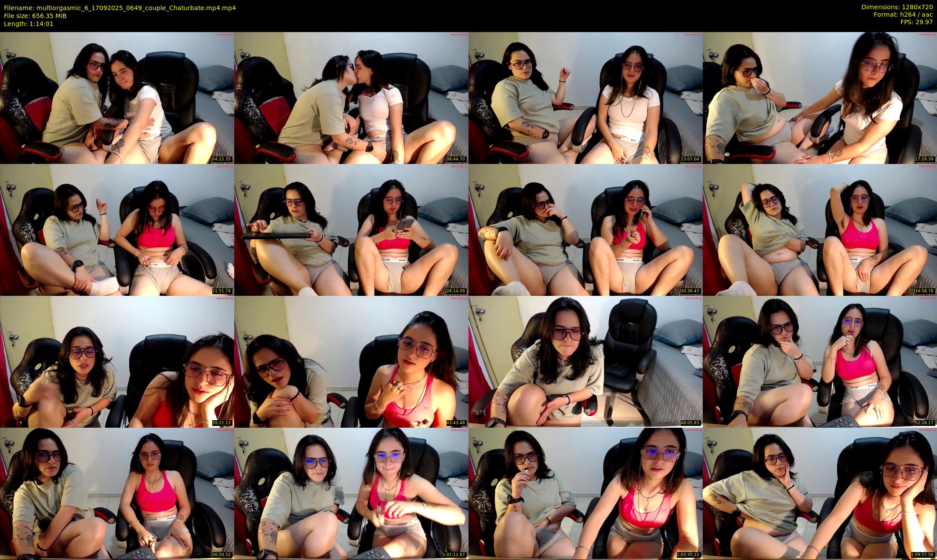
Task: Select the thumbnail marked 13:07.04
Action: click(585, 98)
